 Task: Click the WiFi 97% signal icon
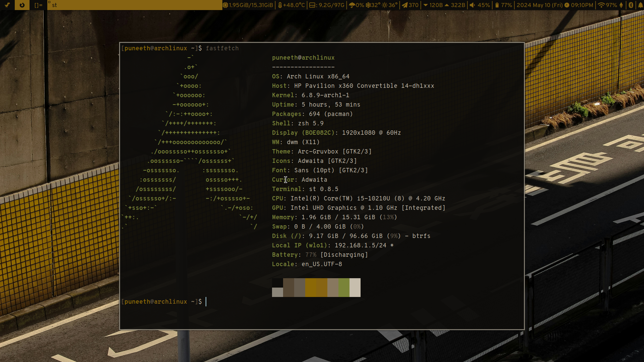tap(601, 5)
